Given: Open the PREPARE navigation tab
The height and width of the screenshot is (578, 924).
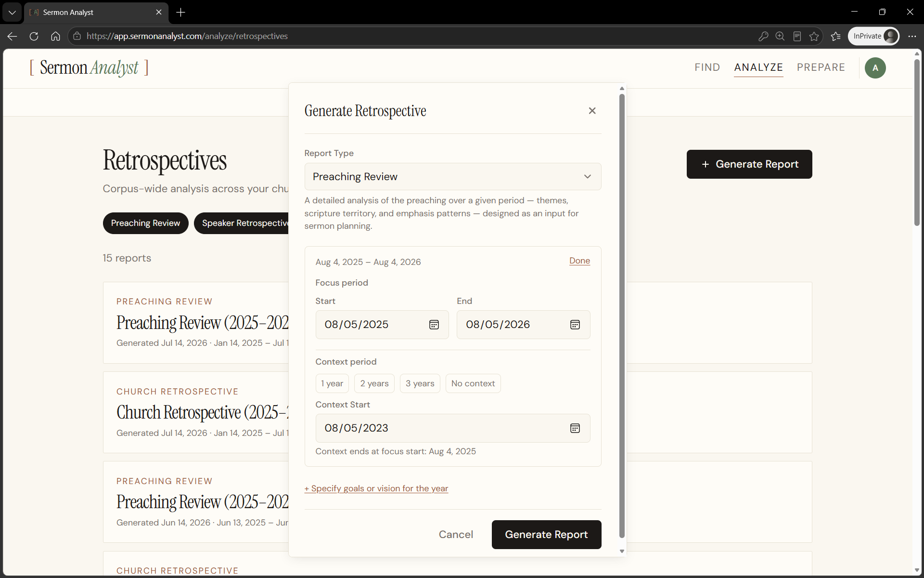Looking at the screenshot, I should [821, 67].
